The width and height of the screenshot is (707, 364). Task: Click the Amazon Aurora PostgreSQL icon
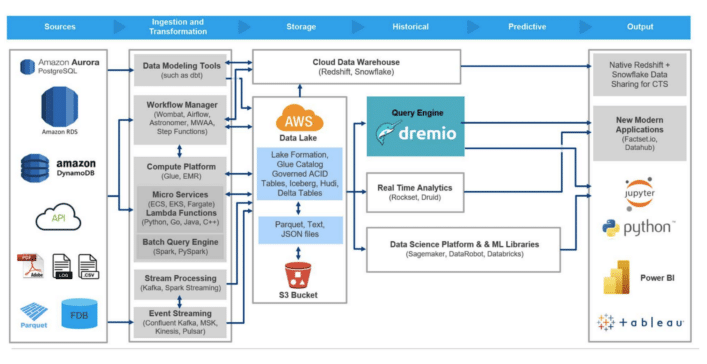pos(28,67)
